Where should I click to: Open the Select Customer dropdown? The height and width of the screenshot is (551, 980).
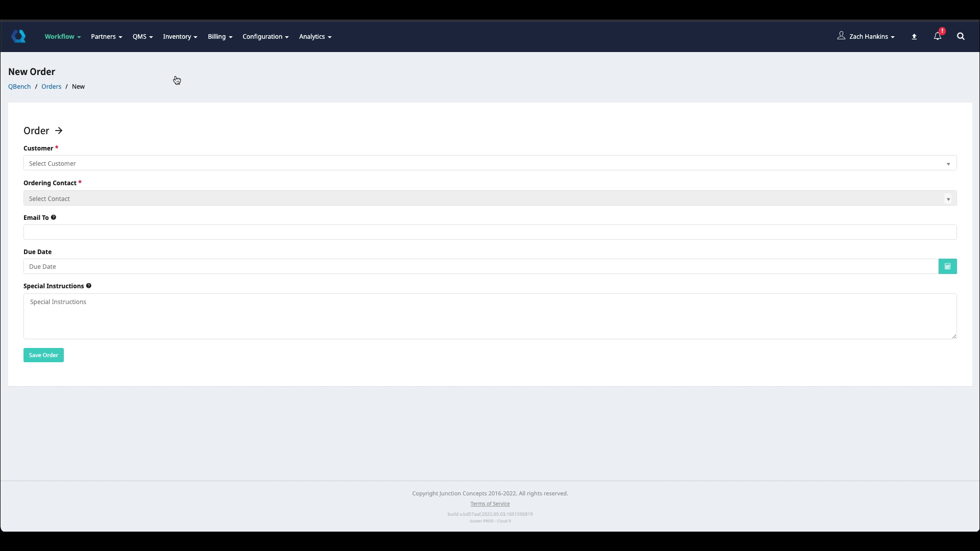coord(489,163)
